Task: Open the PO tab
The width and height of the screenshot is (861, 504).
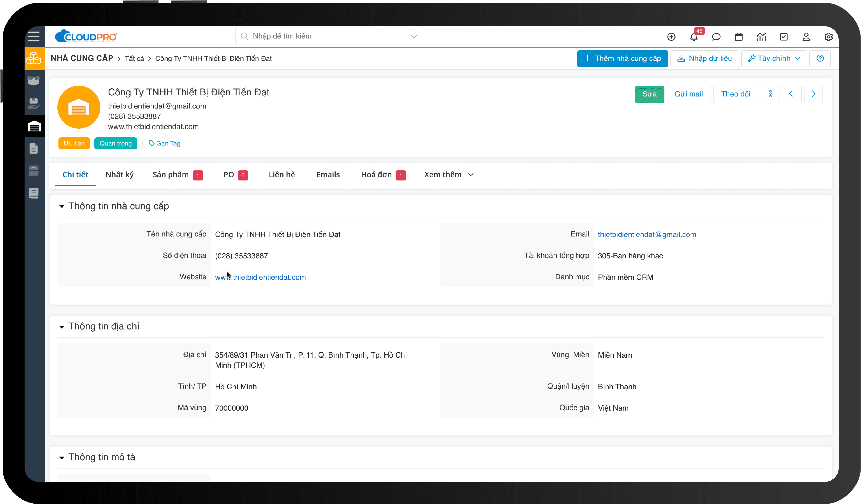Action: 229,175
